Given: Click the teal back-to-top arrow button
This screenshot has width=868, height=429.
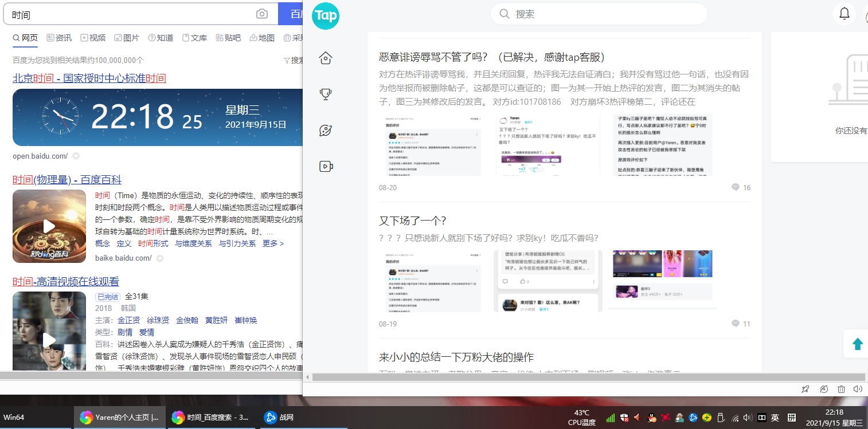Looking at the screenshot, I should (858, 344).
